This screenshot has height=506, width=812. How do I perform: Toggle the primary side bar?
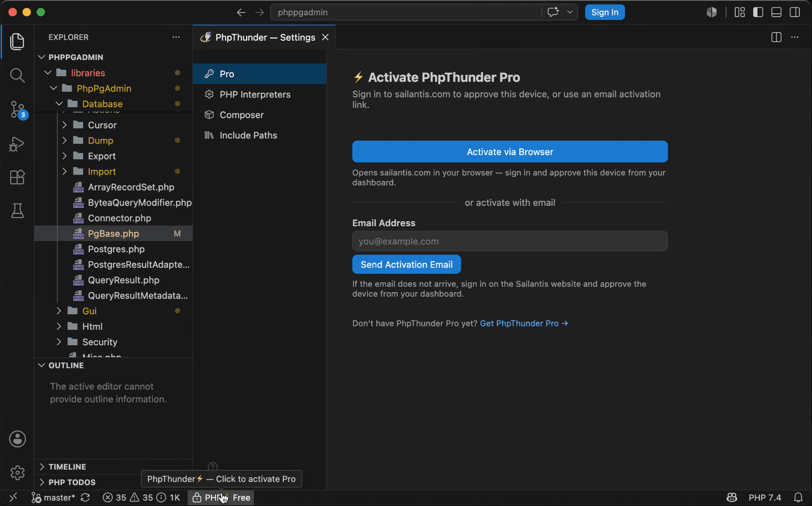(x=758, y=12)
